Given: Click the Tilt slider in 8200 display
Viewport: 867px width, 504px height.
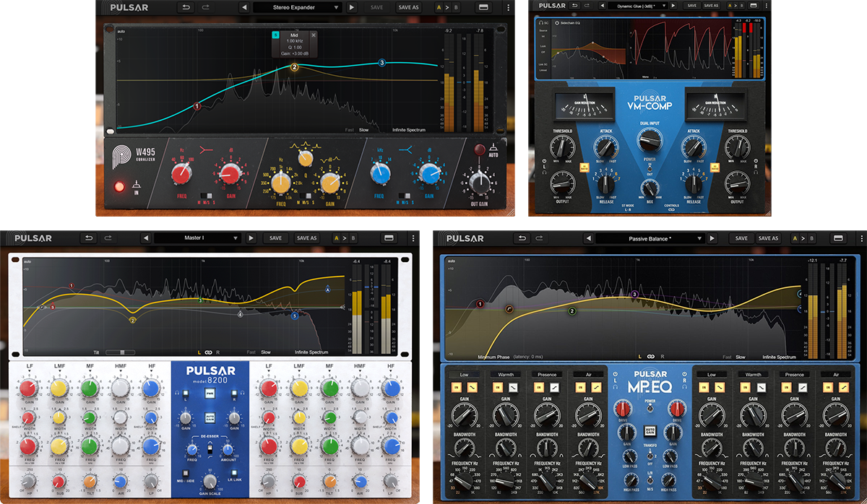Looking at the screenshot, I should pyautogui.click(x=119, y=352).
